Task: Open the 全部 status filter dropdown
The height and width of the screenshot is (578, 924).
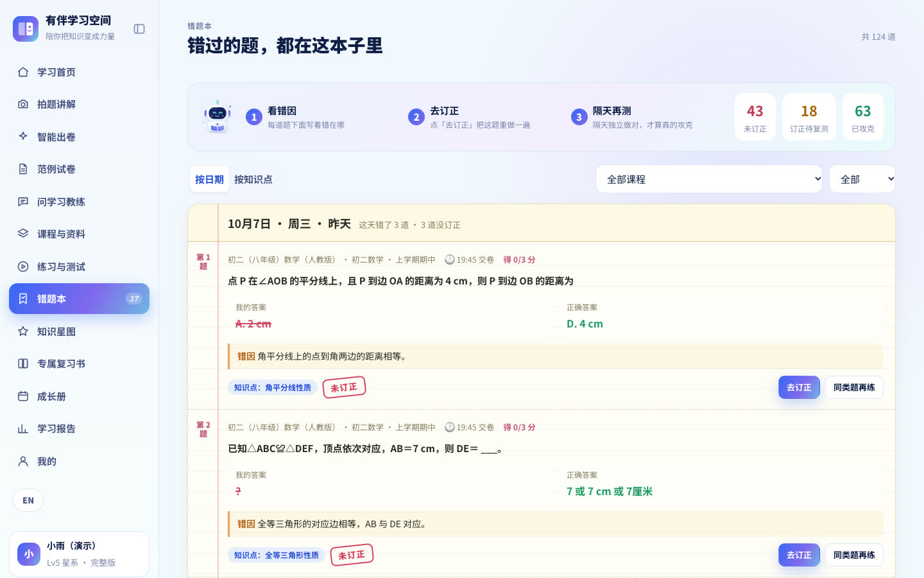Action: pyautogui.click(x=862, y=179)
